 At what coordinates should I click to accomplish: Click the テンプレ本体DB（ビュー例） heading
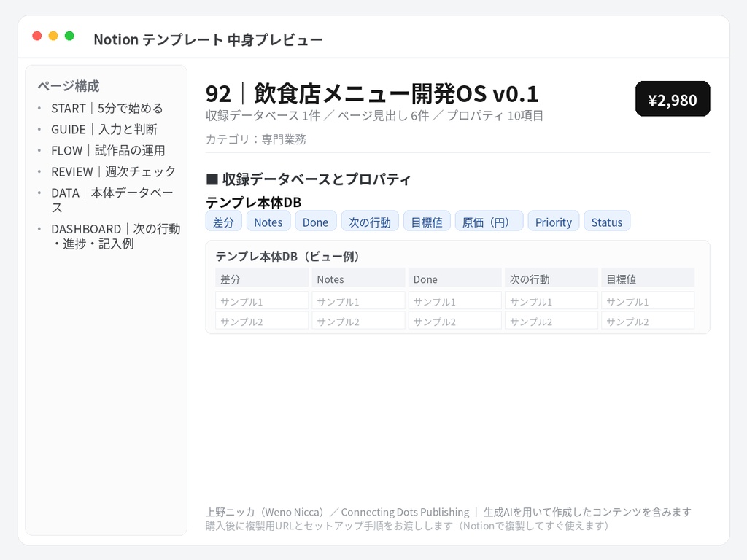click(x=287, y=256)
